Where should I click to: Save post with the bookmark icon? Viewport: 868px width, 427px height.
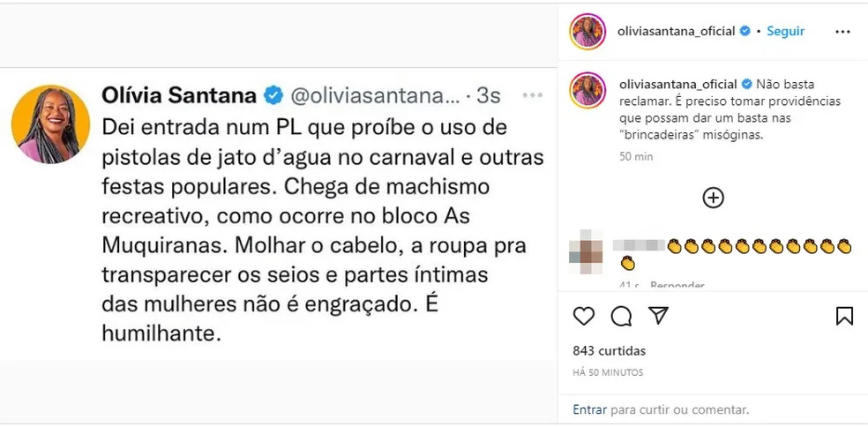pos(843,316)
